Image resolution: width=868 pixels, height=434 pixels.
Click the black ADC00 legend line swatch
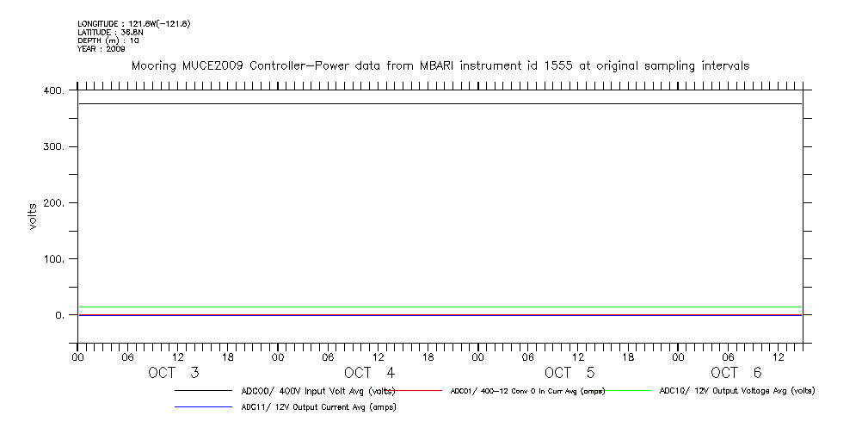click(203, 391)
